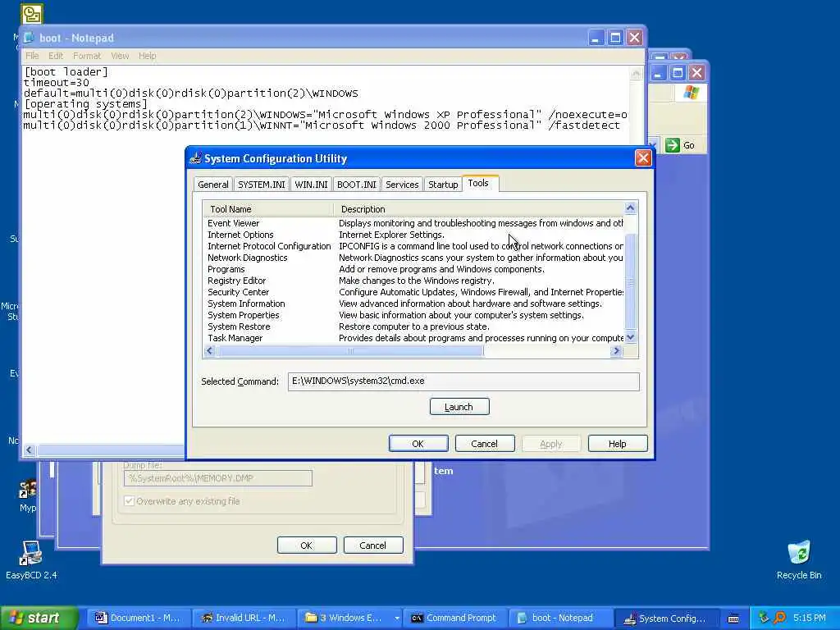Open the EasyBCD 2.4 desktop shortcut

coord(30,560)
